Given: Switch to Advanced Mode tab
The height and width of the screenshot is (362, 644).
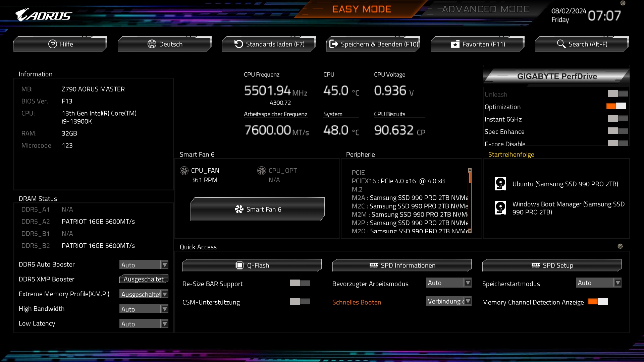Looking at the screenshot, I should tap(485, 9).
